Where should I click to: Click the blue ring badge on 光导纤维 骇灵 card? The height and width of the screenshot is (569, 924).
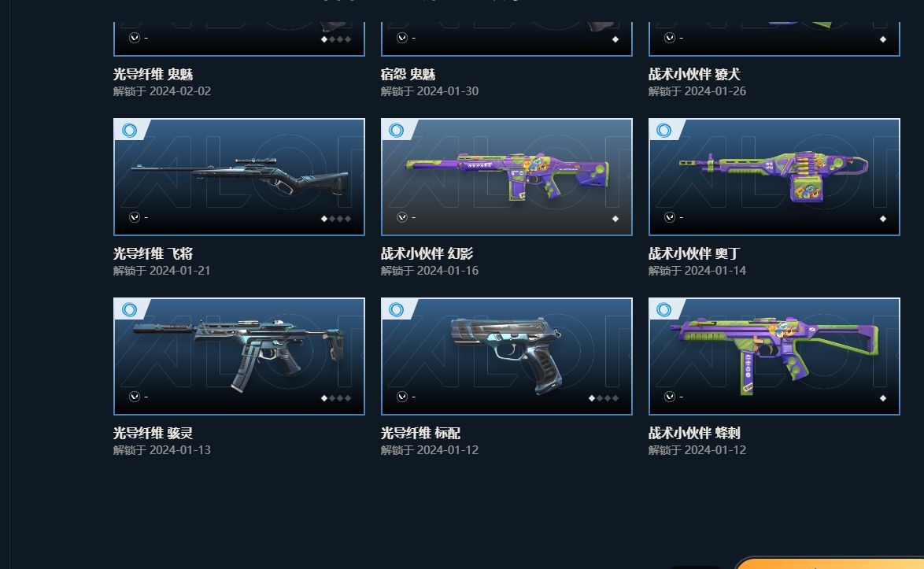pos(129,310)
